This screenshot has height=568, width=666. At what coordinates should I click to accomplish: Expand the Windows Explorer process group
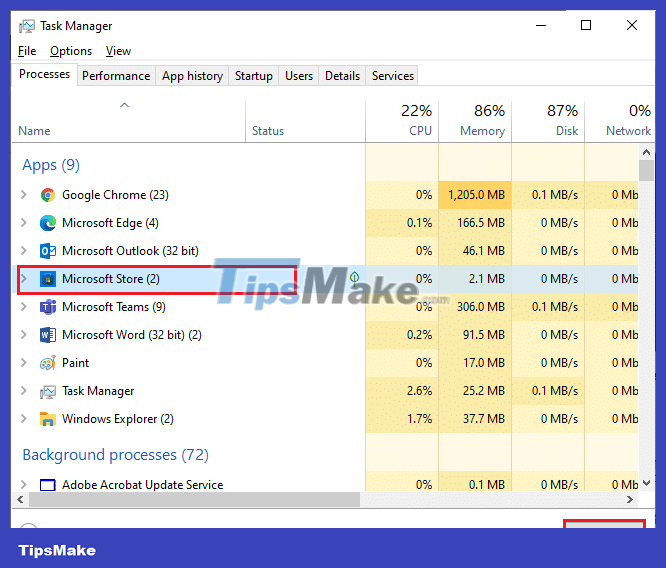tap(24, 419)
